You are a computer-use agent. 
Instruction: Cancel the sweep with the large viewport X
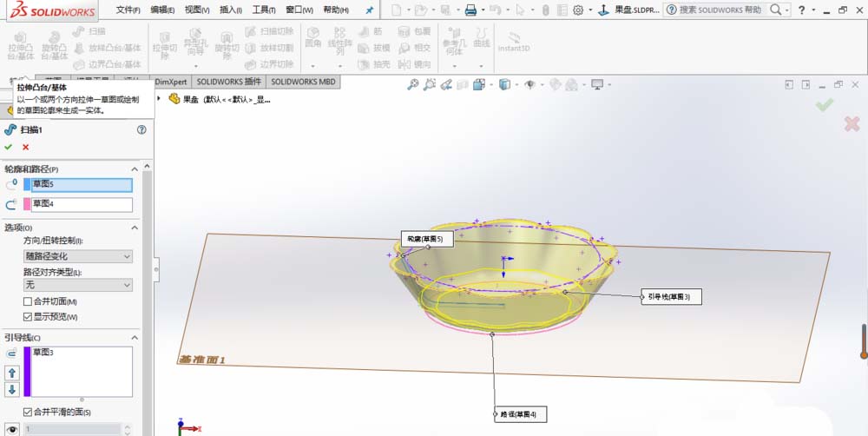pos(852,124)
